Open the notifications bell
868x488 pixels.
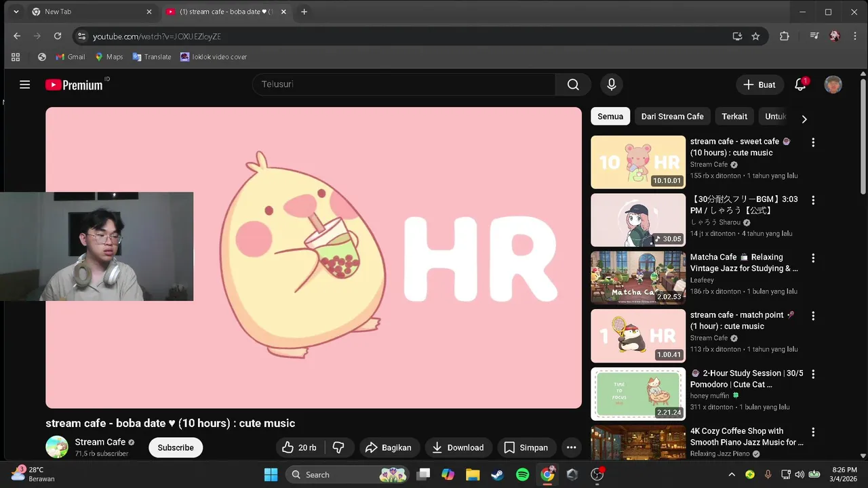[800, 85]
